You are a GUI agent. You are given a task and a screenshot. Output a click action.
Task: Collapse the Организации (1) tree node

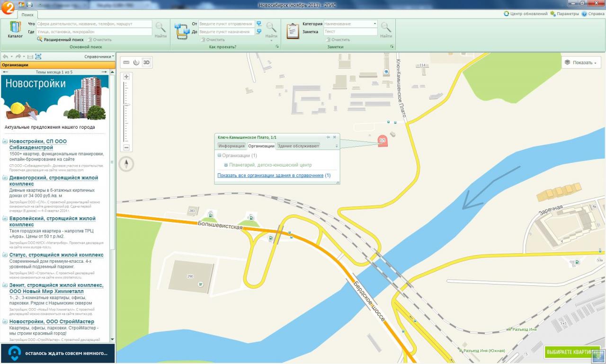[x=220, y=155]
